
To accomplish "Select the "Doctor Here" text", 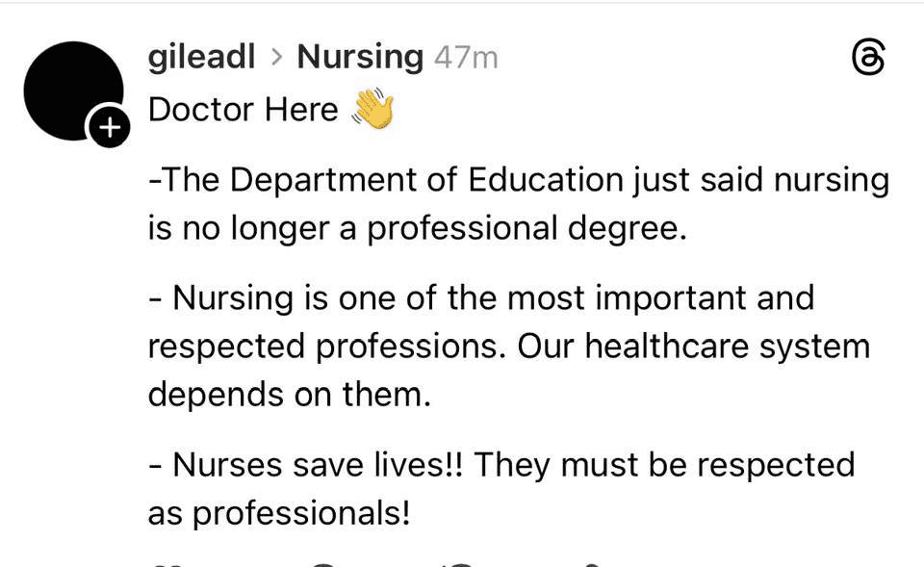I will point(243,110).
